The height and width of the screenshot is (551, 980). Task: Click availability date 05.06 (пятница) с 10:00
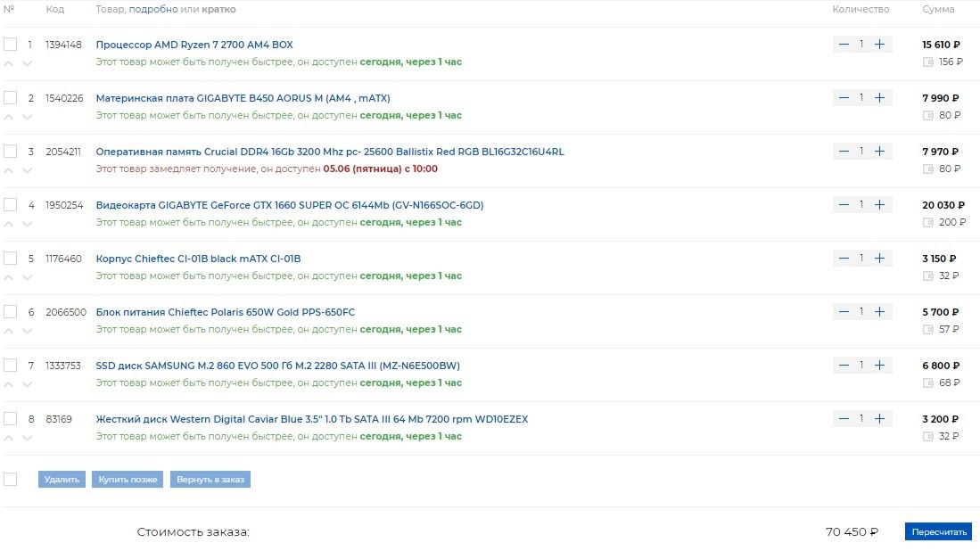(x=380, y=169)
